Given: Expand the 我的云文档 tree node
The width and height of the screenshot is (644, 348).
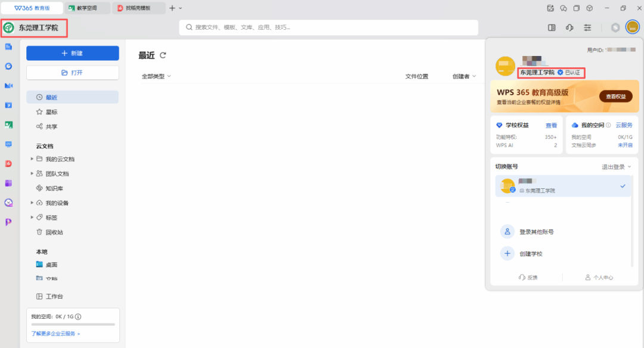Looking at the screenshot, I should [32, 159].
